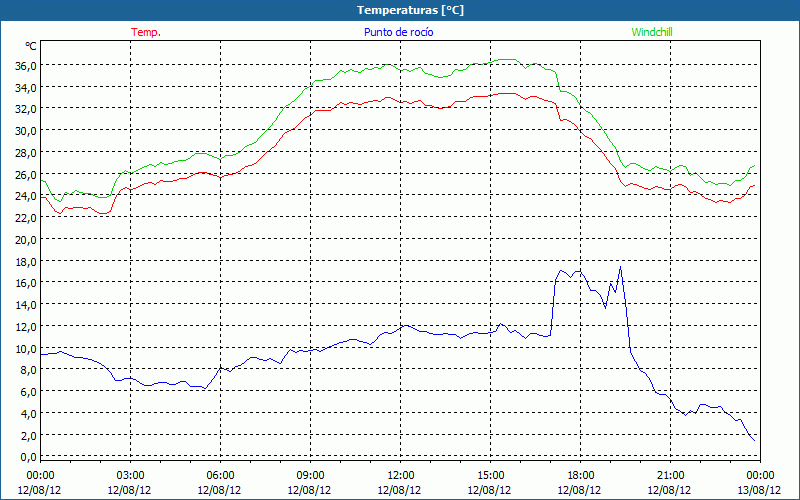
Task: Click the 03:00 time axis label
Action: click(x=130, y=476)
